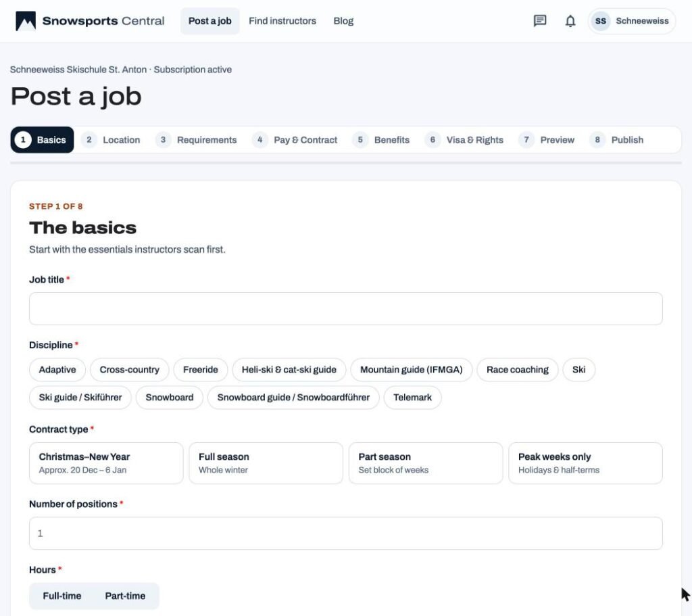Screen dimensions: 692x616
Task: Open the messages chat icon
Action: pos(540,21)
